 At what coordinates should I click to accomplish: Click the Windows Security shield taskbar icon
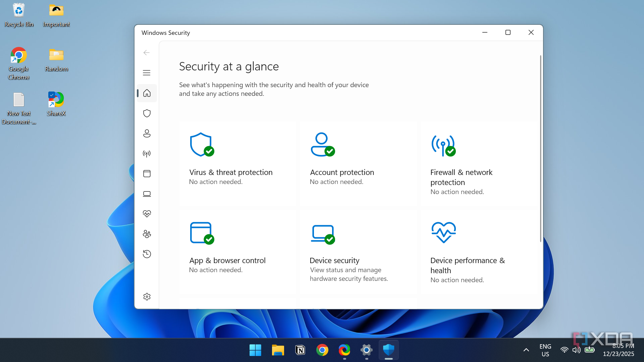coord(389,350)
